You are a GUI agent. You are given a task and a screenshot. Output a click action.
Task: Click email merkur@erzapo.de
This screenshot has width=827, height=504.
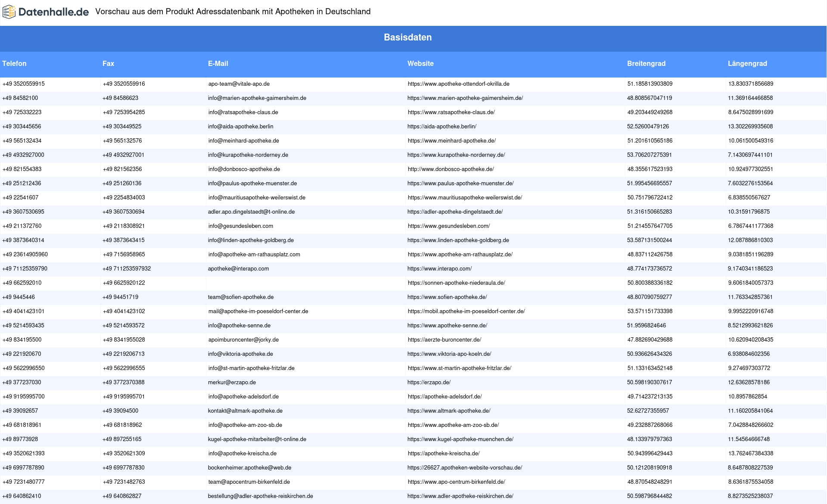pos(232,383)
